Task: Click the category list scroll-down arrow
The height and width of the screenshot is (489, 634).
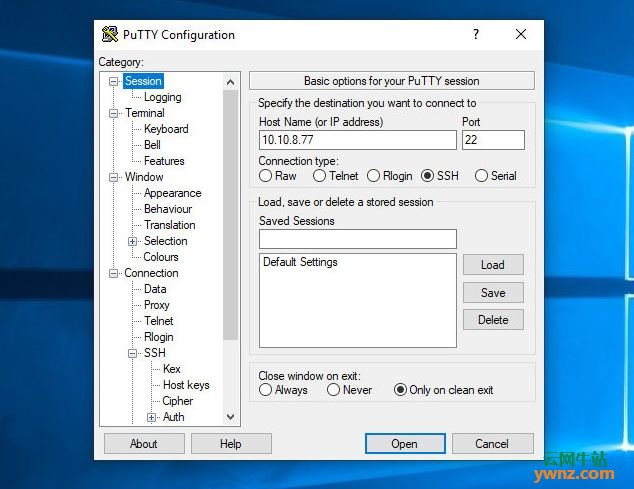Action: [x=230, y=417]
